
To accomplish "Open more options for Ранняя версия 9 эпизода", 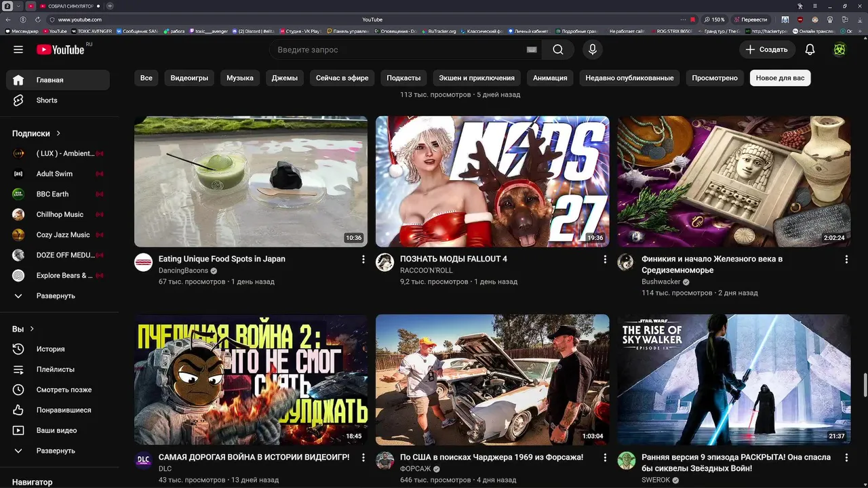I will coord(846,458).
